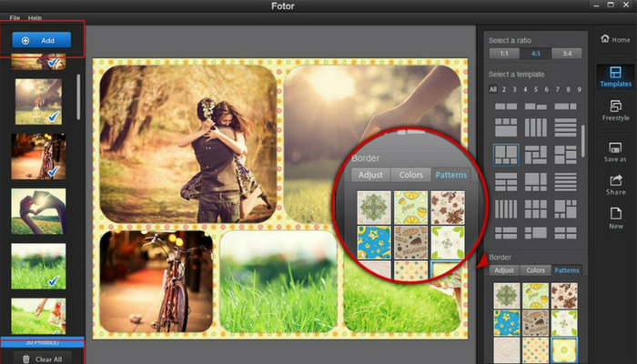Choose template with wide row above four cells
The height and width of the screenshot is (364, 637).
[506, 182]
